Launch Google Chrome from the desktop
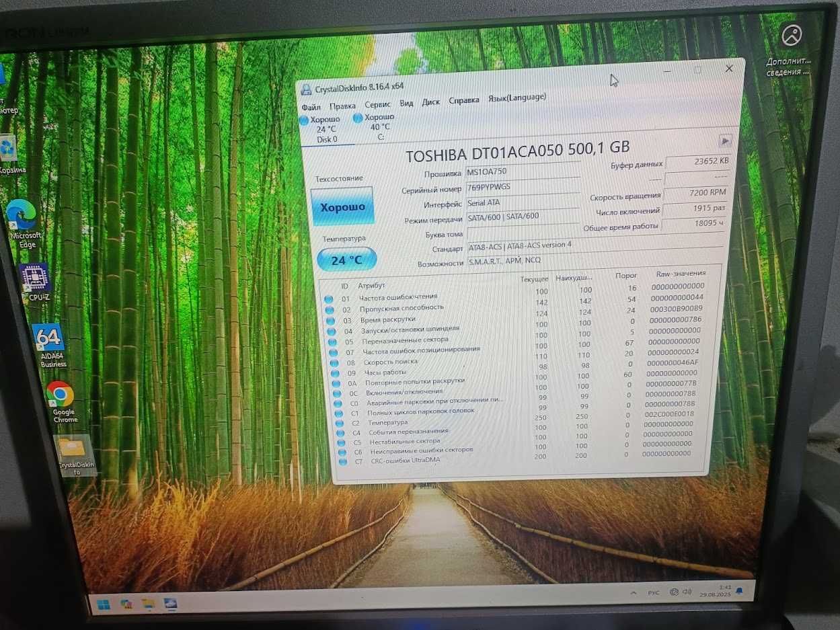The height and width of the screenshot is (630, 840). 63,402
